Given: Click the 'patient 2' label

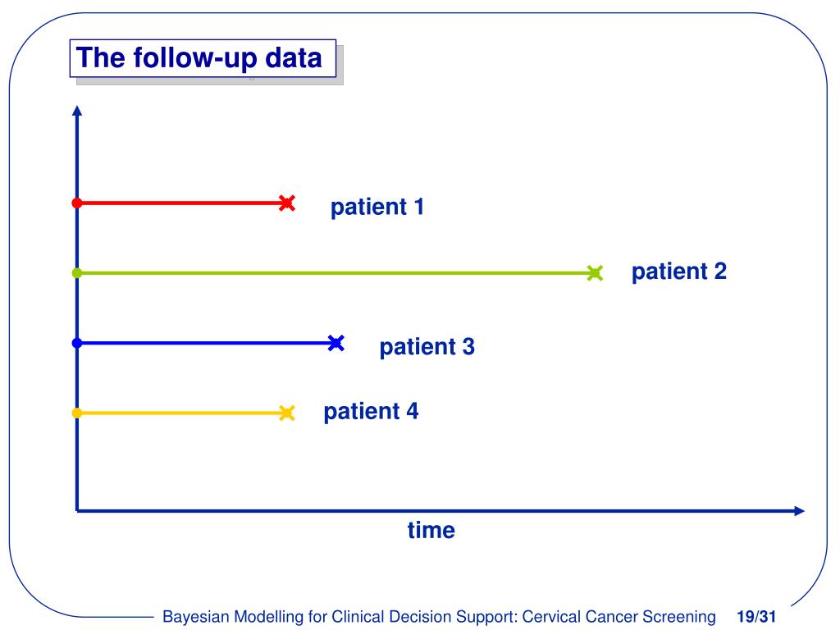Looking at the screenshot, I should tap(678, 272).
